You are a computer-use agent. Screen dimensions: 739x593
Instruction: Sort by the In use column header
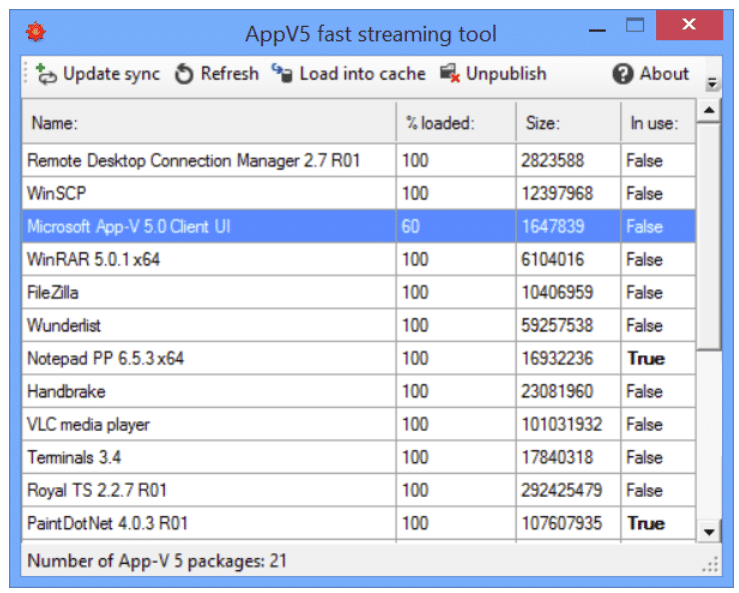click(x=658, y=123)
